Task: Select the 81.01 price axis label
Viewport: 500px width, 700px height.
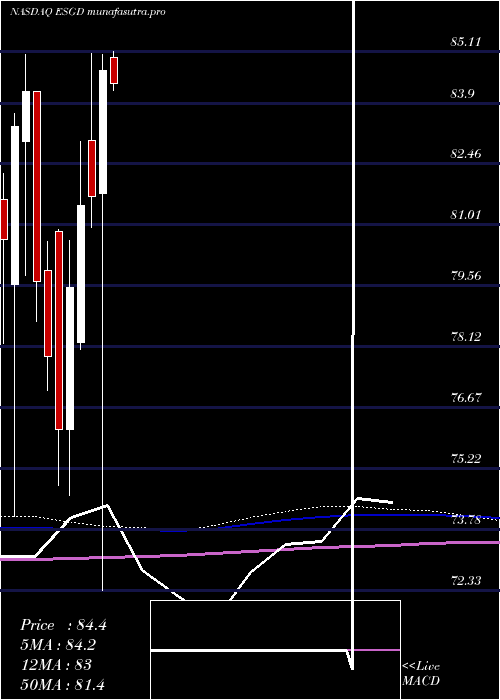Action: pyautogui.click(x=466, y=215)
